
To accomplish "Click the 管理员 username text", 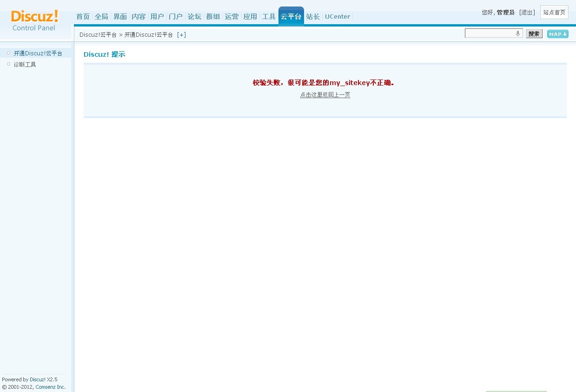I will [505, 13].
